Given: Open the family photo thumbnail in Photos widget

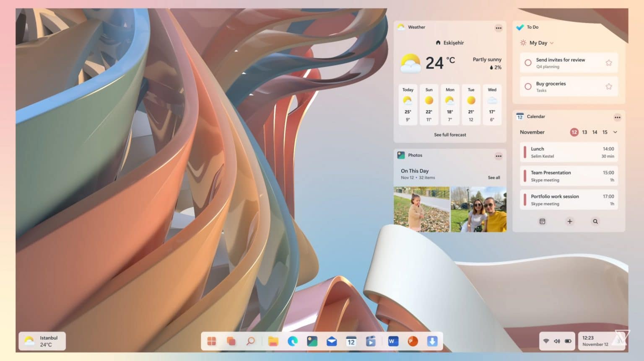Looking at the screenshot, I should pyautogui.click(x=479, y=209).
